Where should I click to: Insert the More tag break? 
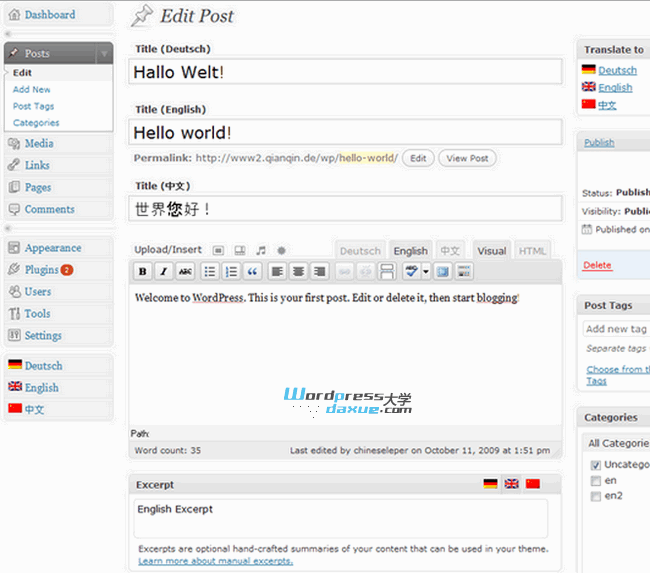(x=387, y=272)
